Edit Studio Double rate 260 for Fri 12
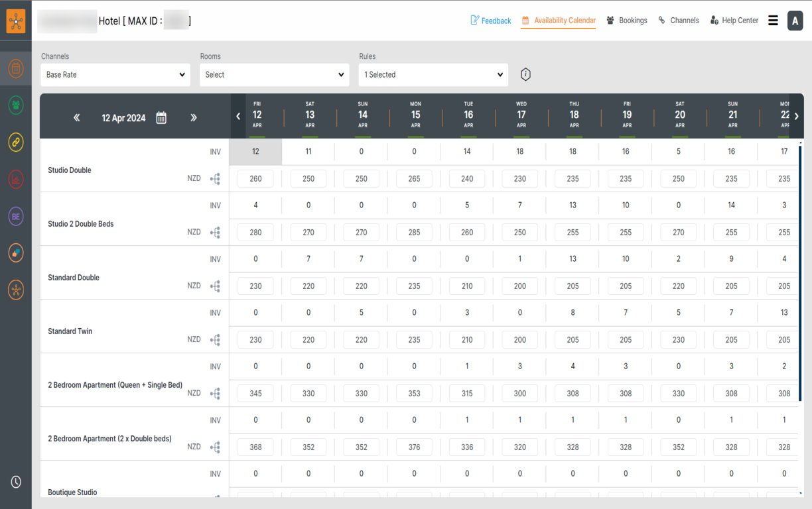The height and width of the screenshot is (509, 812). coord(255,179)
